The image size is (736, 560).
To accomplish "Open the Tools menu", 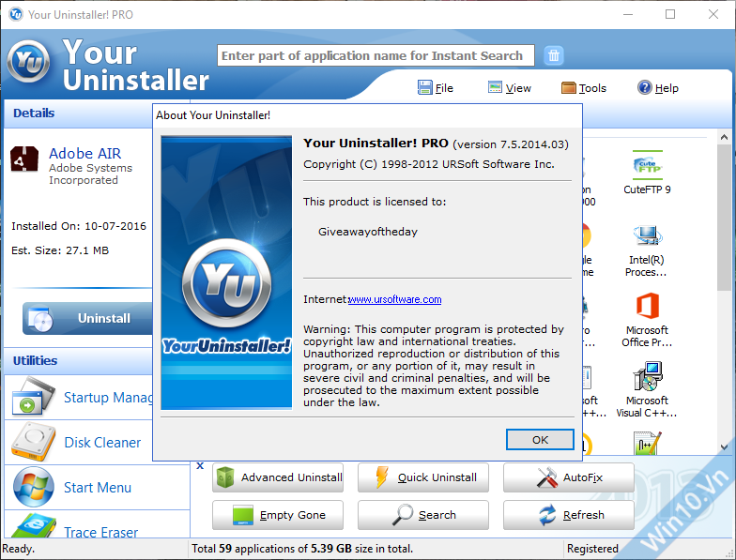I will tap(584, 88).
